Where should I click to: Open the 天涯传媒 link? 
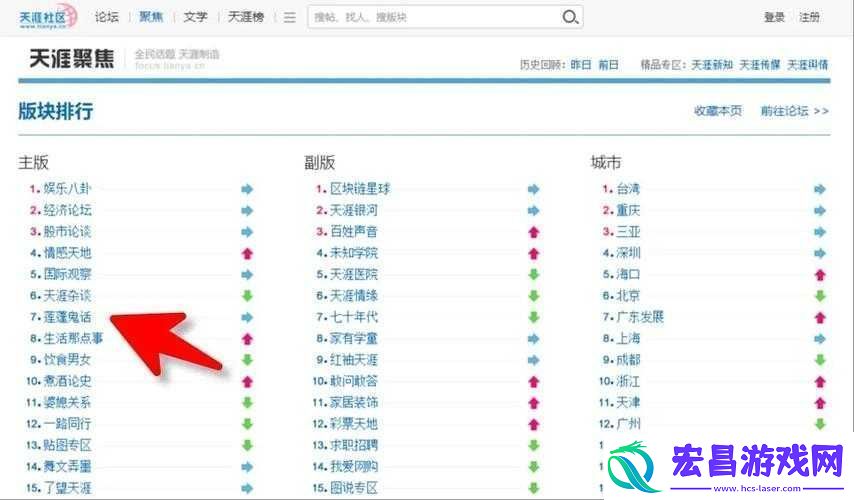pyautogui.click(x=760, y=65)
